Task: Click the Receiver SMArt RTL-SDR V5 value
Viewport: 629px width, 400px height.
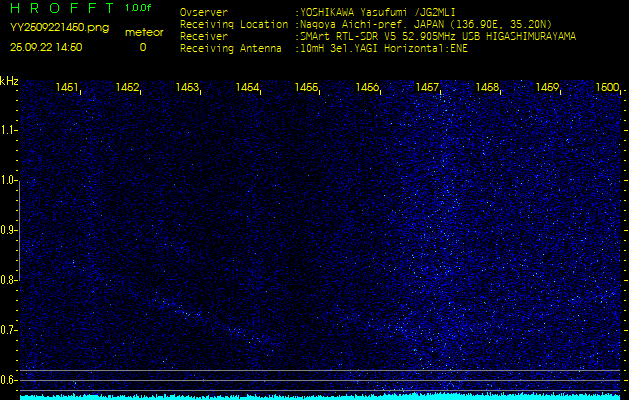Action: coord(438,37)
